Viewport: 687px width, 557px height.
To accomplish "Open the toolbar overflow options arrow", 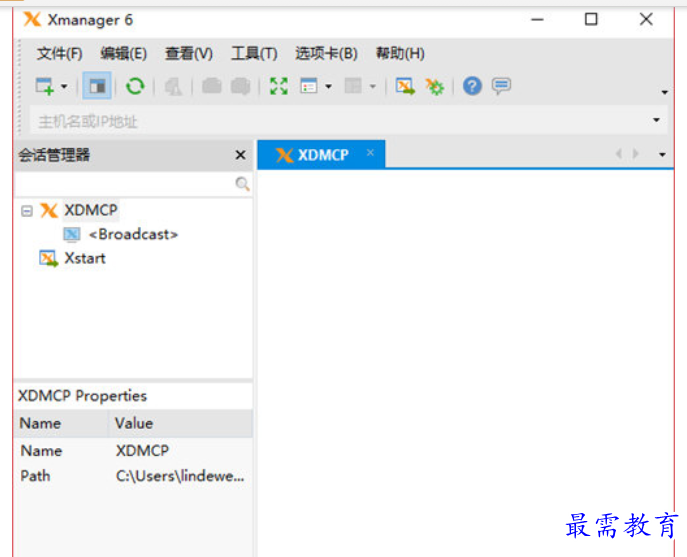I will (x=665, y=92).
